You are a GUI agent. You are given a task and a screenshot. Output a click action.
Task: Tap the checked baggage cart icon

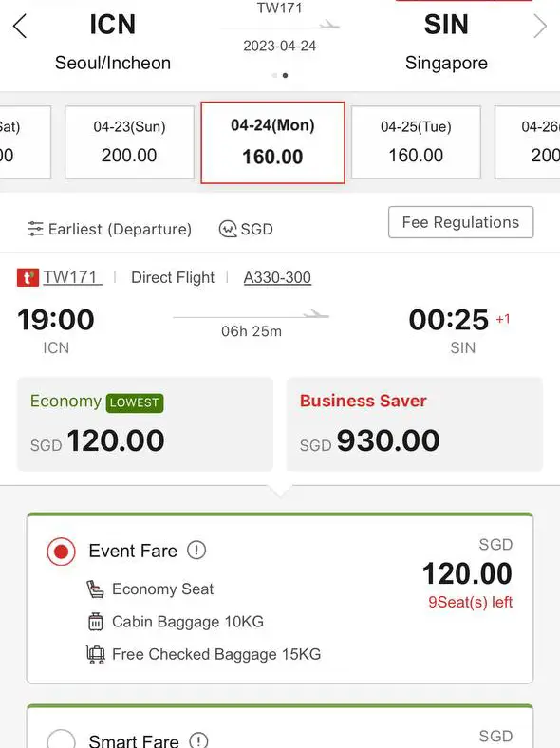click(96, 654)
